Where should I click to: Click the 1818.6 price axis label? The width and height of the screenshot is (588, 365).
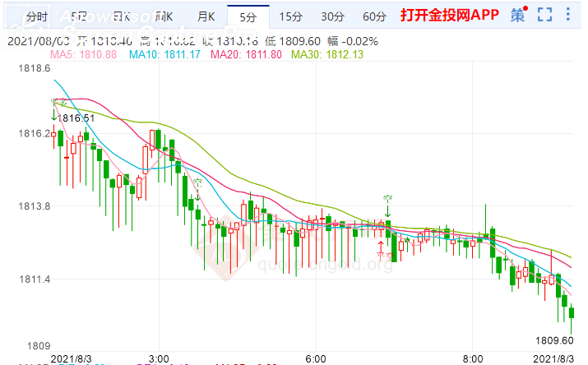34,68
